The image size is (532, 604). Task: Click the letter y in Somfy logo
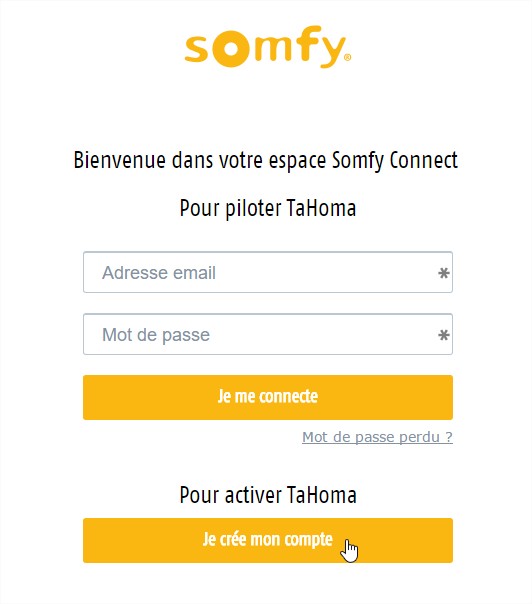(x=331, y=52)
